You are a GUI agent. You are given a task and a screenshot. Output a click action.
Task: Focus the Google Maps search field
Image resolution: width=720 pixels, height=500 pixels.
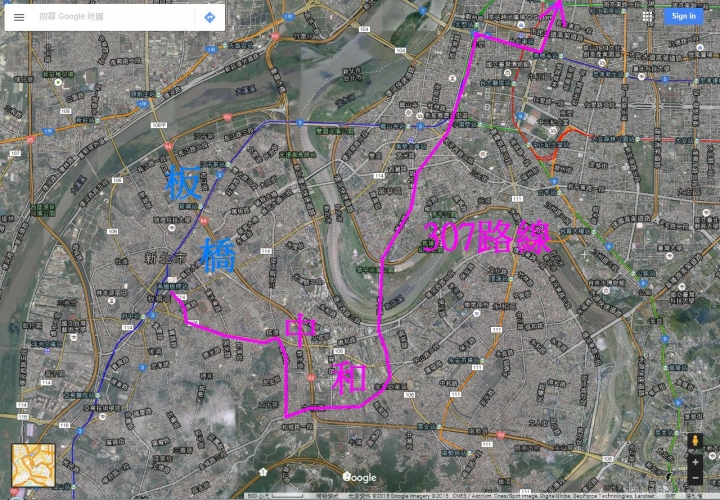coord(115,17)
